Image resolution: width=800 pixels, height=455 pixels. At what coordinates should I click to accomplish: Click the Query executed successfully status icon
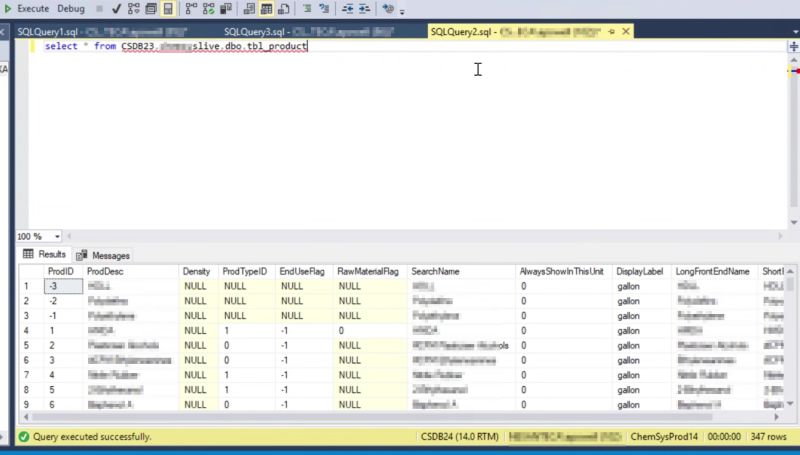(24, 437)
